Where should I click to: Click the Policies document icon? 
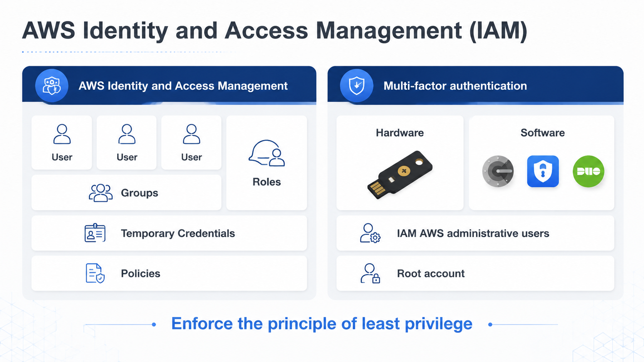95,273
